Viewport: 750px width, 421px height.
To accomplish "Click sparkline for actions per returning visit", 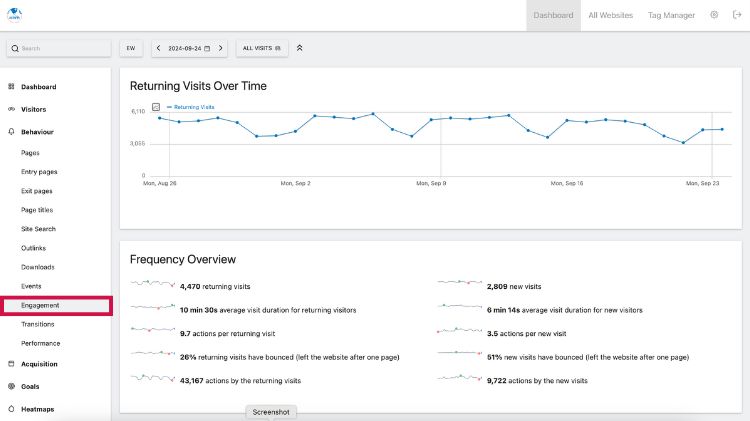I will pos(153,330).
